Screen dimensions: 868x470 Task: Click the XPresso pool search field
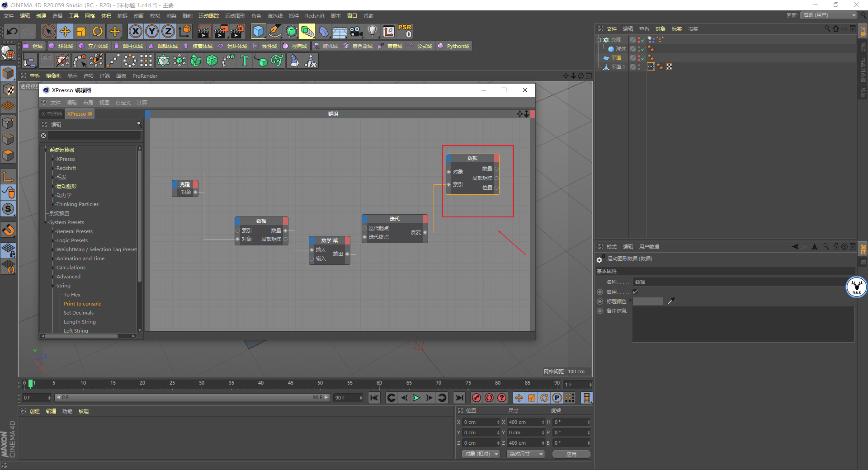94,136
